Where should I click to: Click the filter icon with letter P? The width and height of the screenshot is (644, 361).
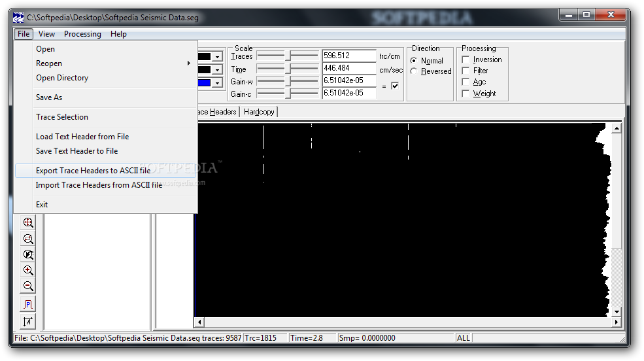click(x=28, y=304)
